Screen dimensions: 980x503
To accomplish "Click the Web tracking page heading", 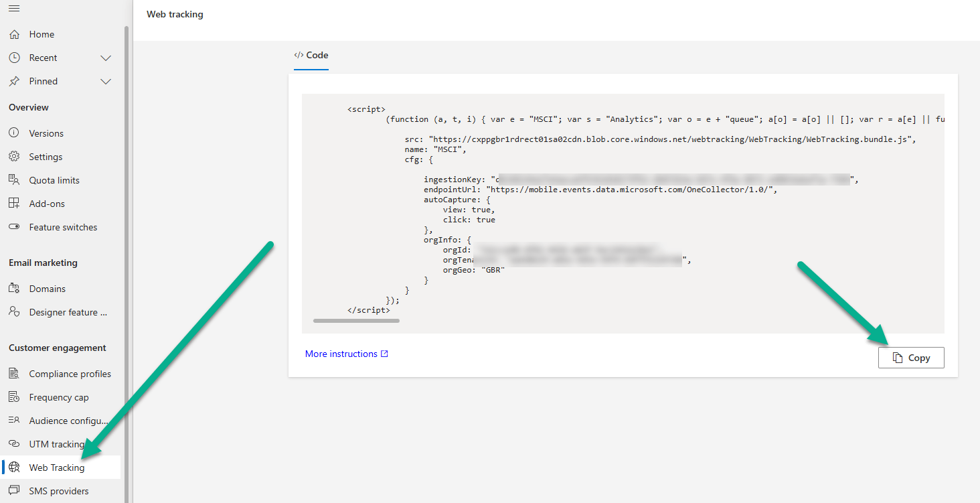I will [x=175, y=14].
